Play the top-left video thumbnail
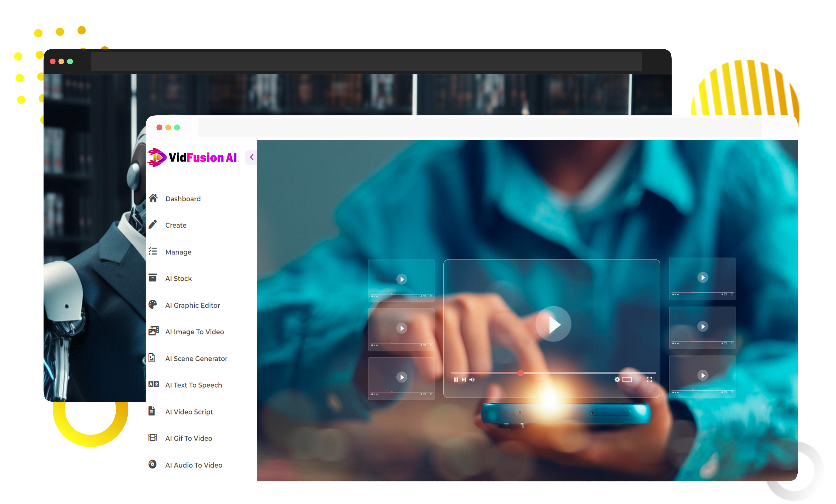836x504 pixels. (402, 279)
